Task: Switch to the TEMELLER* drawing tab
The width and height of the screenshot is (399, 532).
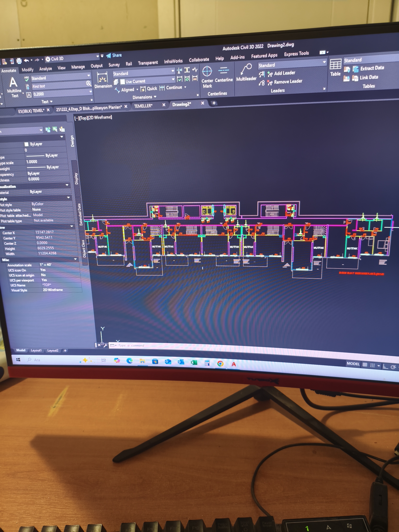Action: 143,106
